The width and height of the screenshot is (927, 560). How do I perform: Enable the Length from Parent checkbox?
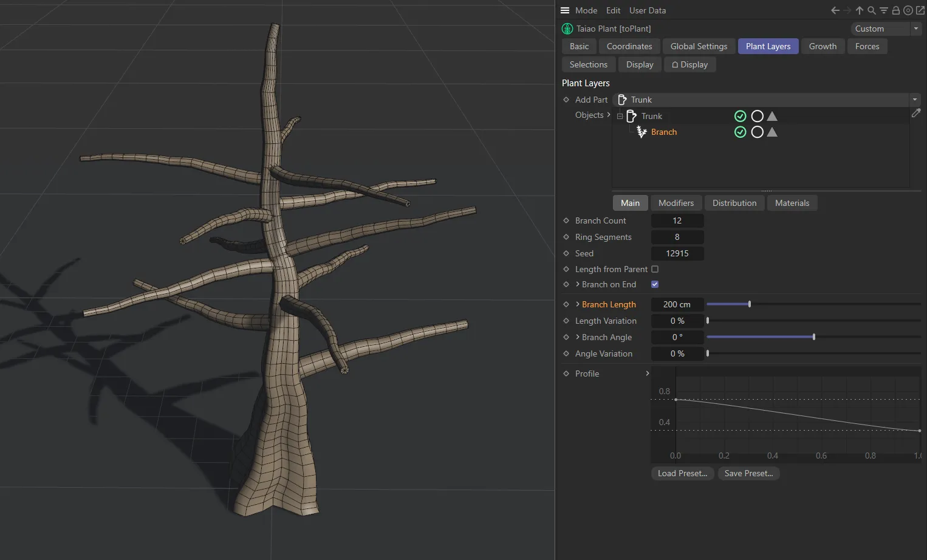[x=655, y=269]
